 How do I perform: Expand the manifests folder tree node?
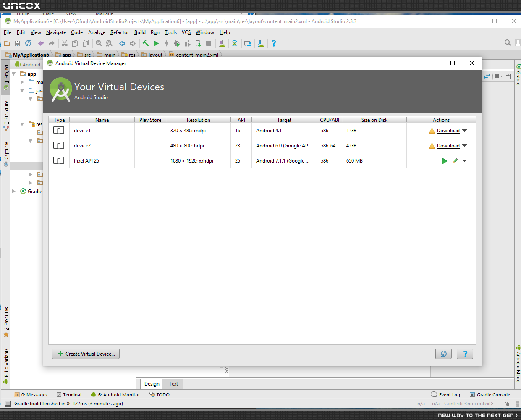coord(22,82)
